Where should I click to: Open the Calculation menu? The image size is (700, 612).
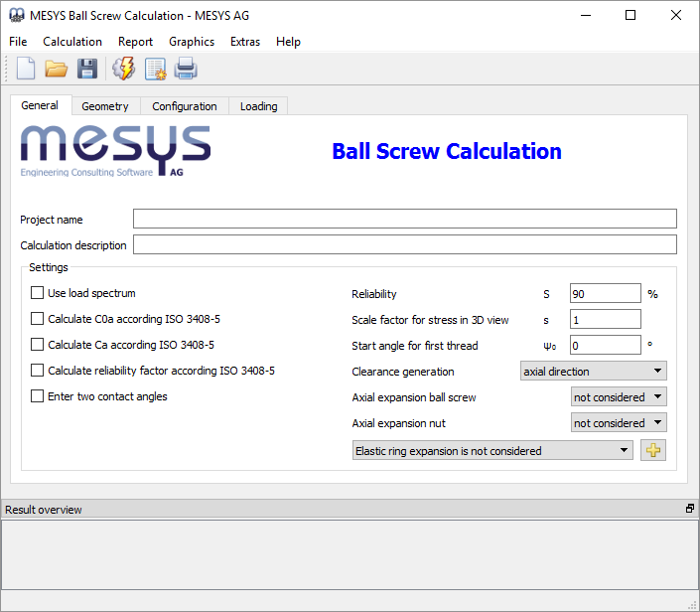click(x=72, y=42)
